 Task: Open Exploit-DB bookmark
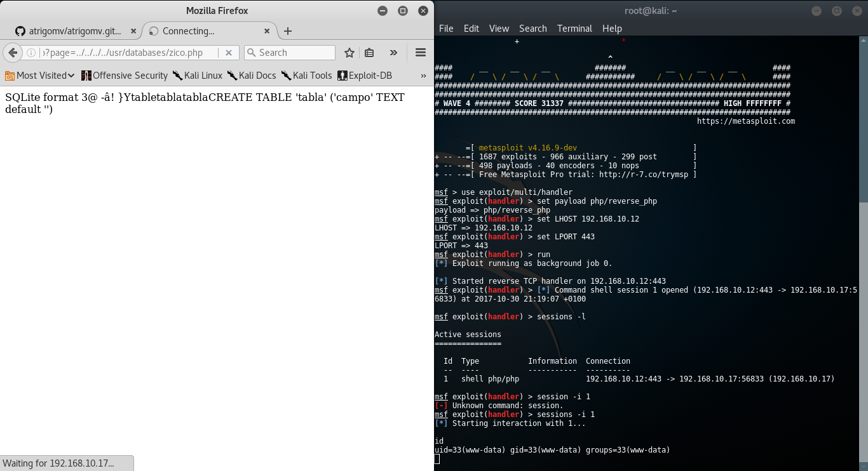[x=365, y=76]
